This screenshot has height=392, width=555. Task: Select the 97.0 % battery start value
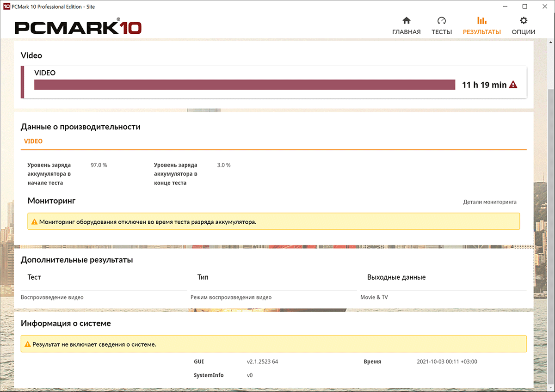(99, 165)
